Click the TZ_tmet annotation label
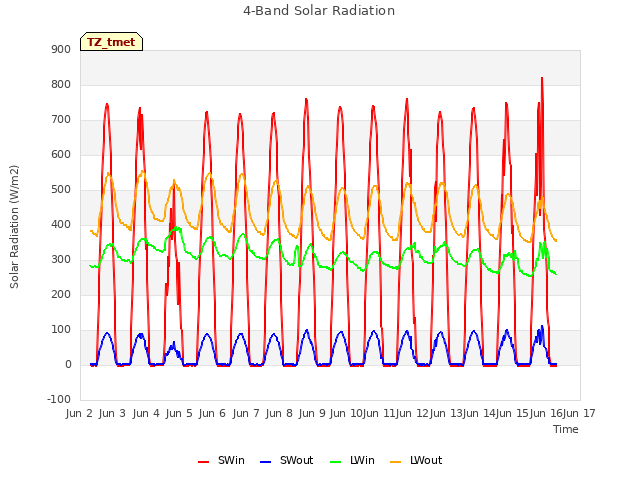The image size is (640, 480). click(111, 42)
